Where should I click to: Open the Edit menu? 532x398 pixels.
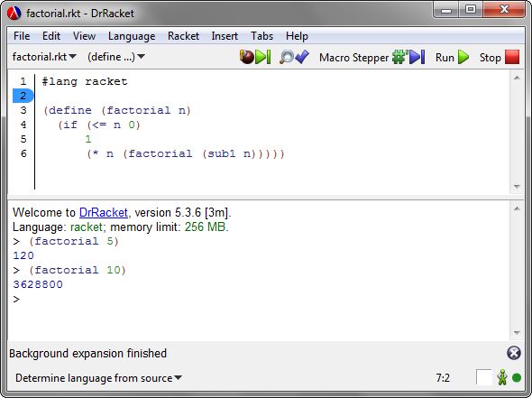coord(50,36)
